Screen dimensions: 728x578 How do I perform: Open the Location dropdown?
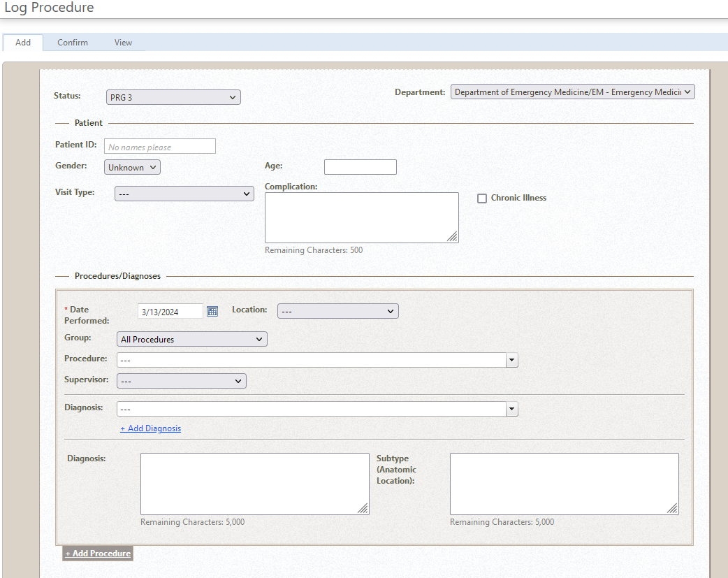tap(338, 311)
